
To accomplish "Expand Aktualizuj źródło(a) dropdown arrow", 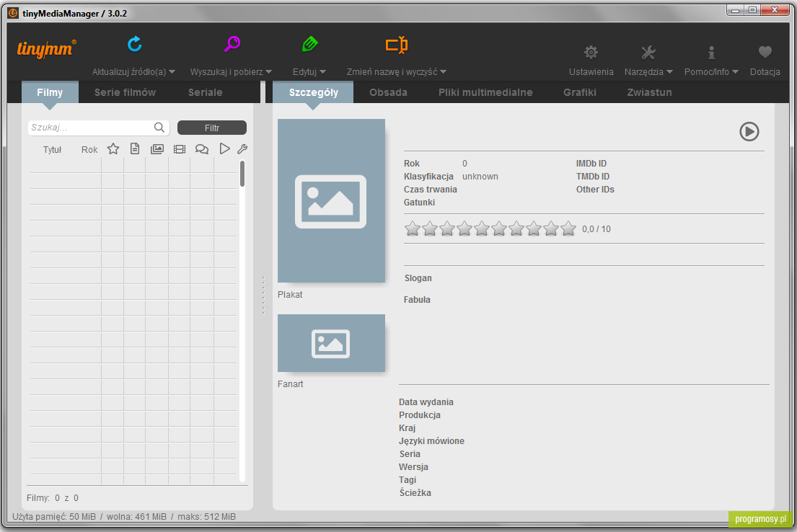I will tap(172, 72).
